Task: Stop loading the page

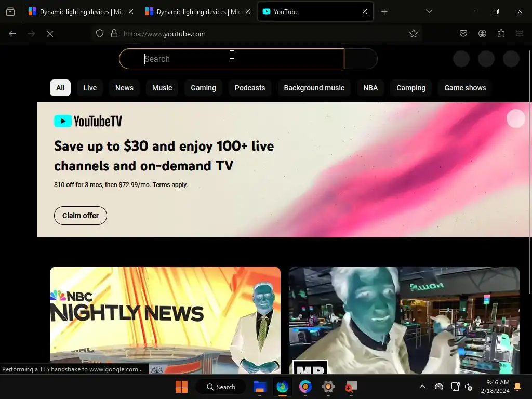Action: [x=50, y=34]
